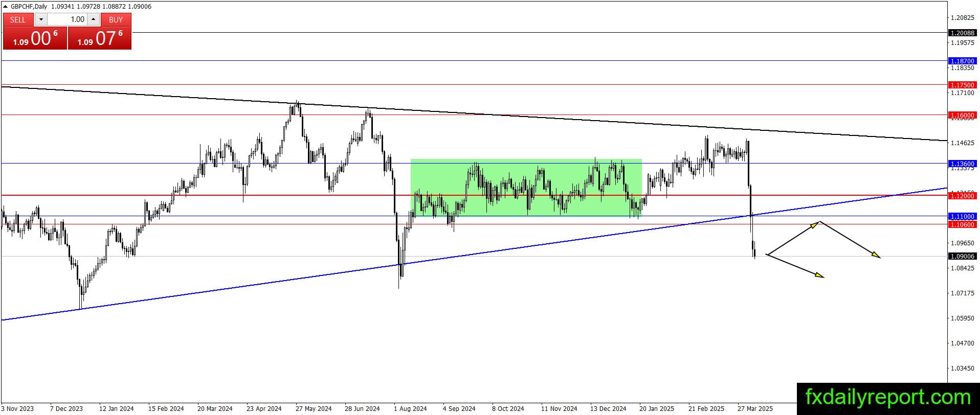Click the 11 Nov 2024 date label

tap(559, 409)
